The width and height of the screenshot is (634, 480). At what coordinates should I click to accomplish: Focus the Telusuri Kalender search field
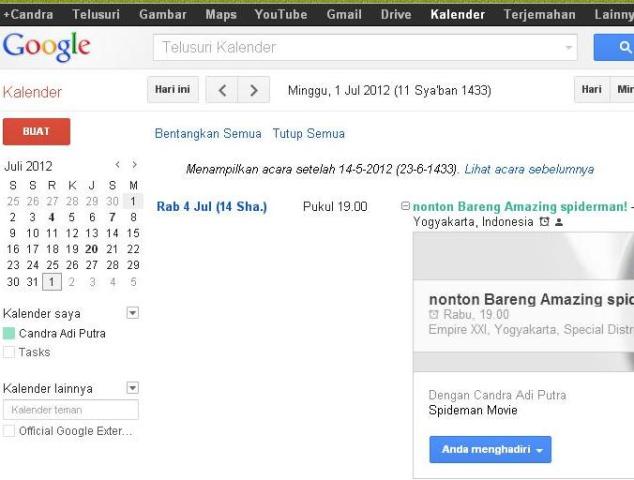[365, 47]
